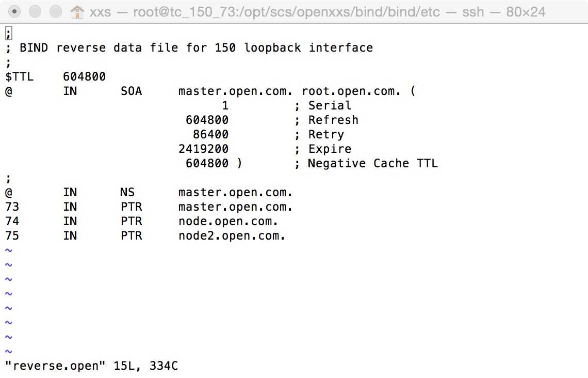Click the home folder icon in title bar

(77, 11)
